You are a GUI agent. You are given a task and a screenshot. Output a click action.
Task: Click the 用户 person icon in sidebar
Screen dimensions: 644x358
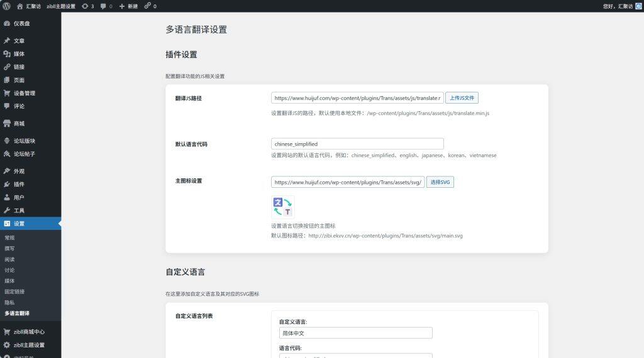(x=7, y=197)
